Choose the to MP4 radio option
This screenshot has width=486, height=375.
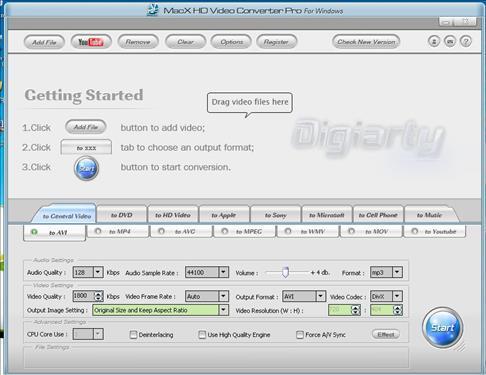[x=117, y=231]
